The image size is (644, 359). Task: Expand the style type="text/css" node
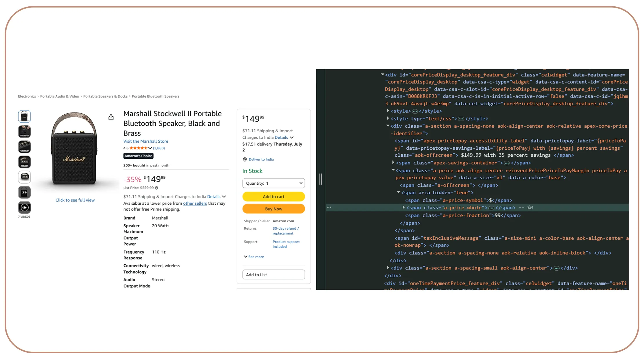click(x=388, y=118)
